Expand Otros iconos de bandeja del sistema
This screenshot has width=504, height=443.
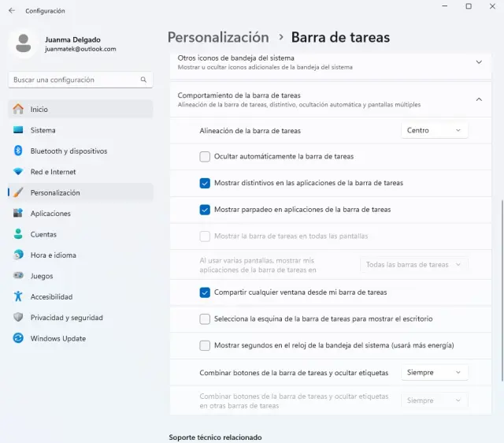pos(478,61)
